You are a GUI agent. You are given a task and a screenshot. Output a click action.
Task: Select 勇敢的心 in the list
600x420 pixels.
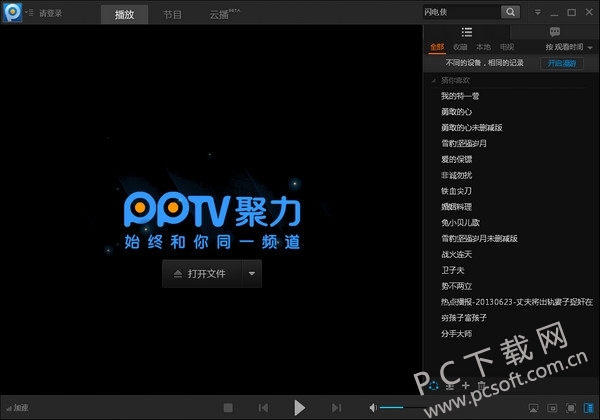457,112
